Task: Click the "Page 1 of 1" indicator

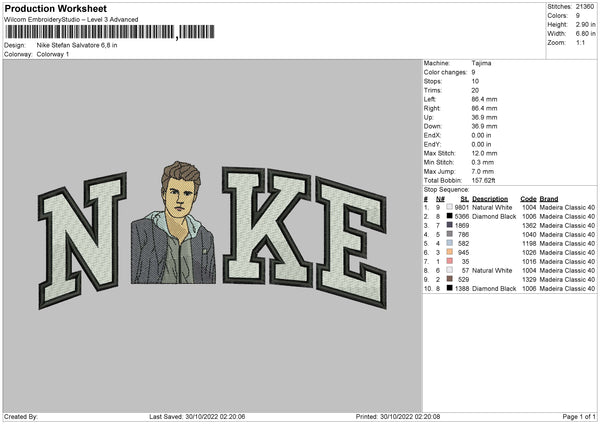Action: click(x=579, y=416)
